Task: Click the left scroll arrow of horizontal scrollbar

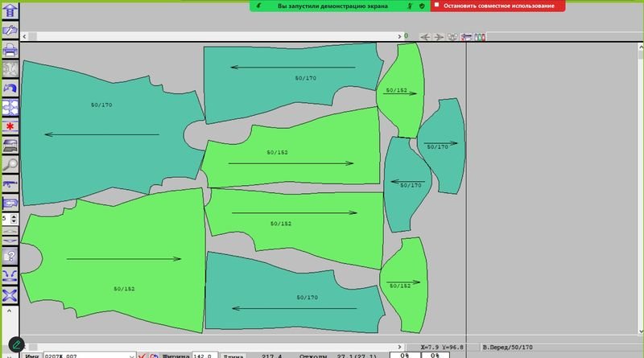Action: (x=24, y=37)
